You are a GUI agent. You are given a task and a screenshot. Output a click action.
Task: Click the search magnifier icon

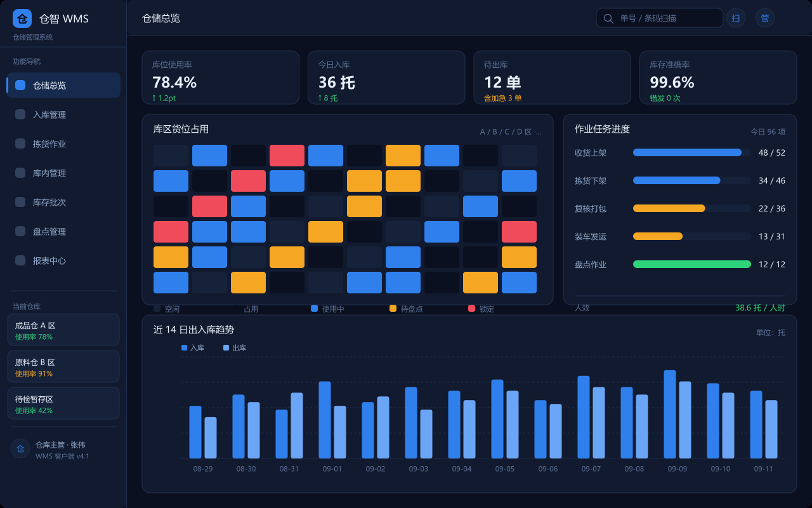(x=608, y=18)
